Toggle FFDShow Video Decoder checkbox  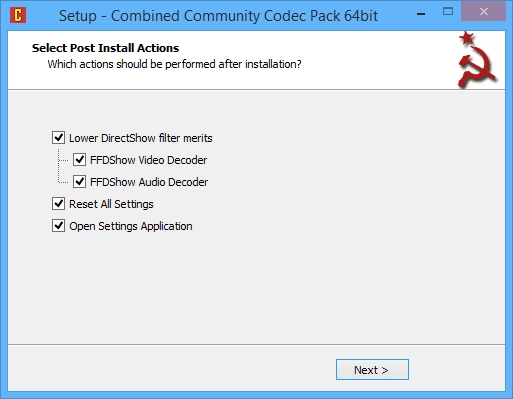click(79, 160)
